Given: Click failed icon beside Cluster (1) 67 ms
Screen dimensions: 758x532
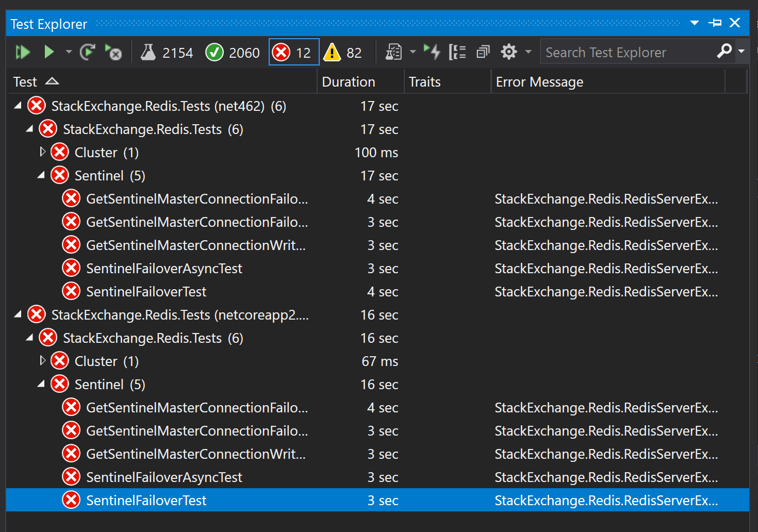Looking at the screenshot, I should tap(60, 360).
